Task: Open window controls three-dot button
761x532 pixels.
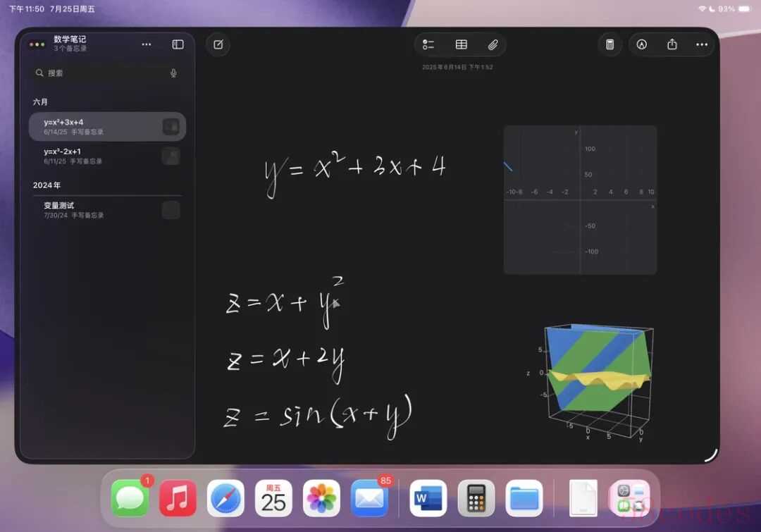Action: 37,44
